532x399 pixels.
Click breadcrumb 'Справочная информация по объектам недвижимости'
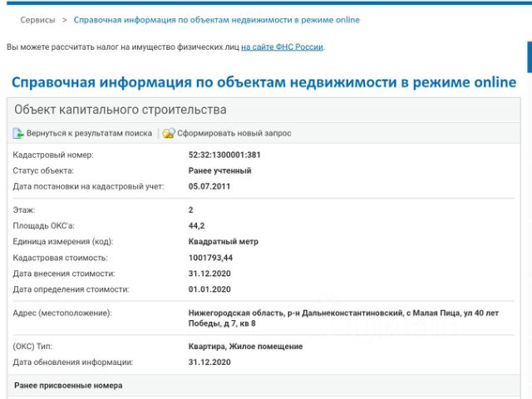(216, 20)
